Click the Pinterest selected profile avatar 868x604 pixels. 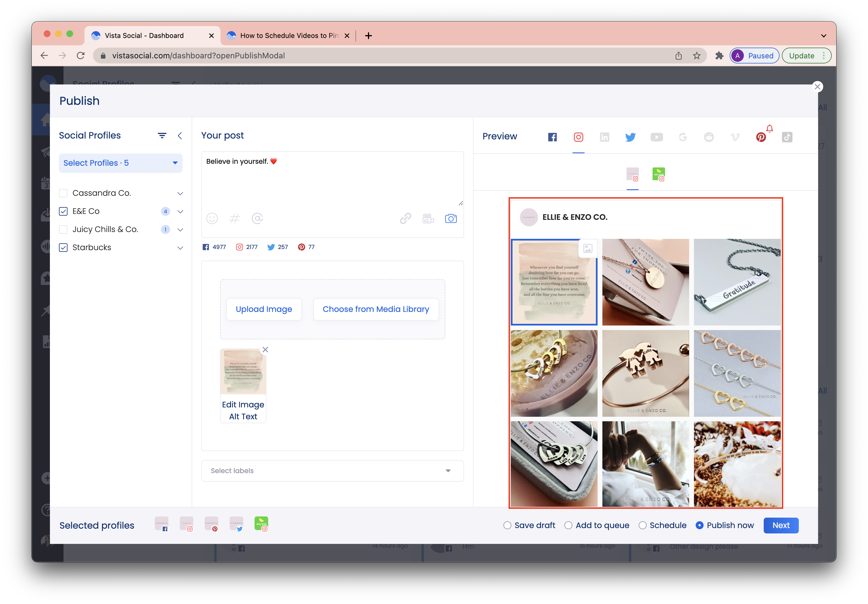point(211,524)
